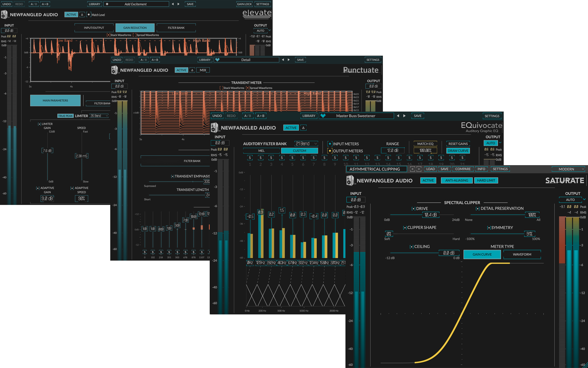Enable Stack Waveforms in Punctuate
588x368 pixels.
[221, 88]
